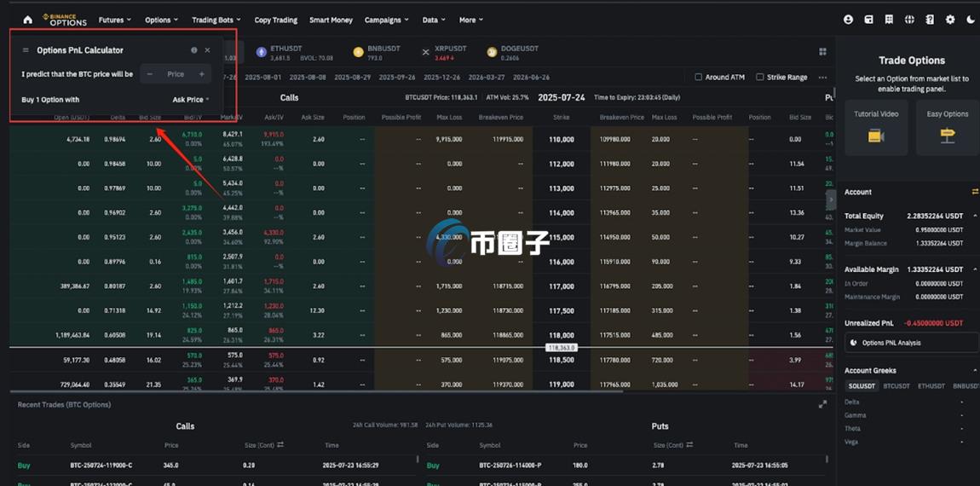Open the Tutorial Video card

[876, 128]
